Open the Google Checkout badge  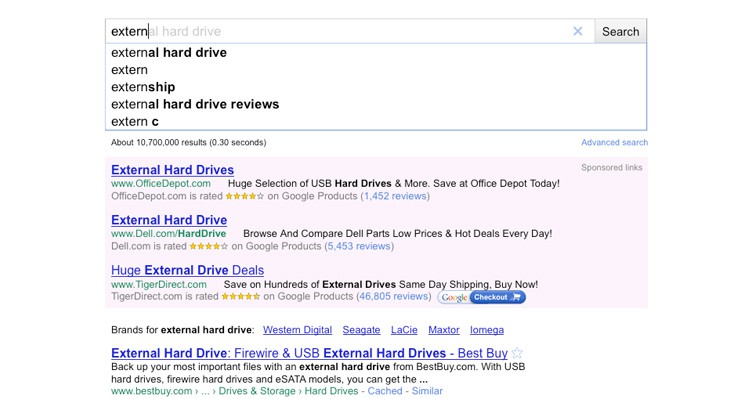click(481, 297)
